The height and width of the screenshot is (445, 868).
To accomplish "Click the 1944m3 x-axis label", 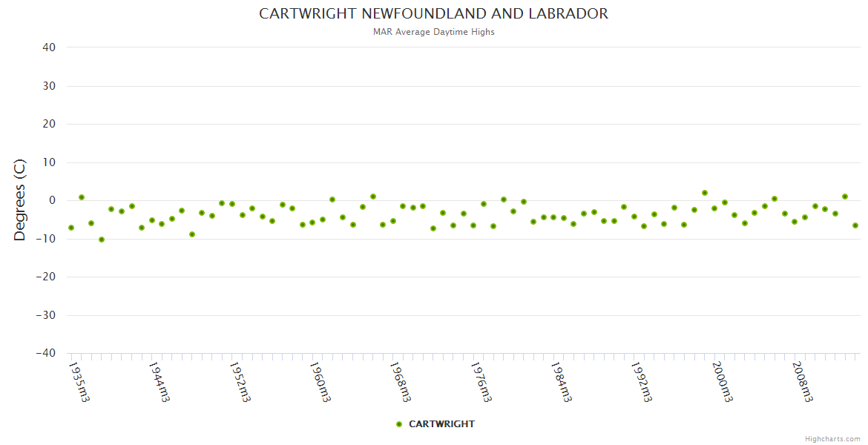I will pos(160,381).
